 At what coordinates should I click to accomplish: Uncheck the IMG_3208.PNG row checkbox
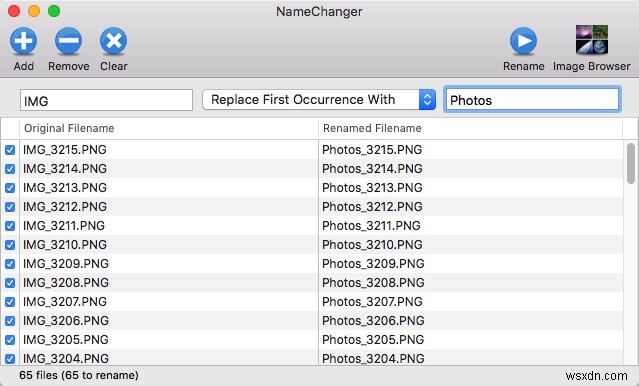pos(10,283)
